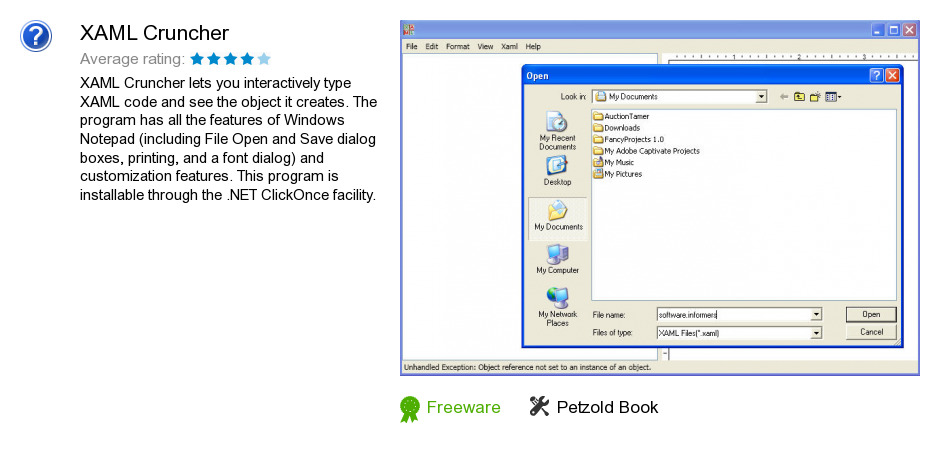
Task: Go up one folder level
Action: coord(799,96)
